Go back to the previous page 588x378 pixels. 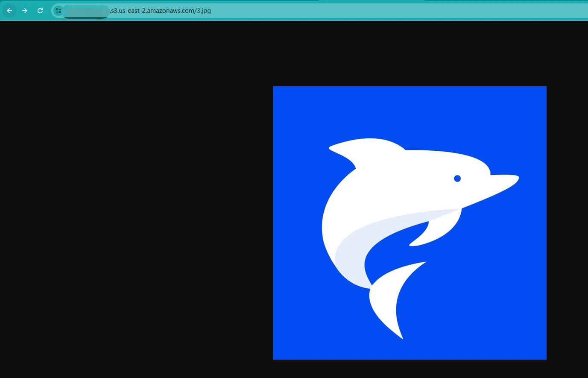click(x=9, y=11)
